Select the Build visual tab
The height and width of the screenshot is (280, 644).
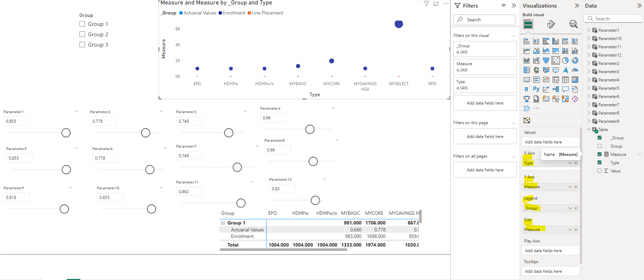click(x=528, y=24)
